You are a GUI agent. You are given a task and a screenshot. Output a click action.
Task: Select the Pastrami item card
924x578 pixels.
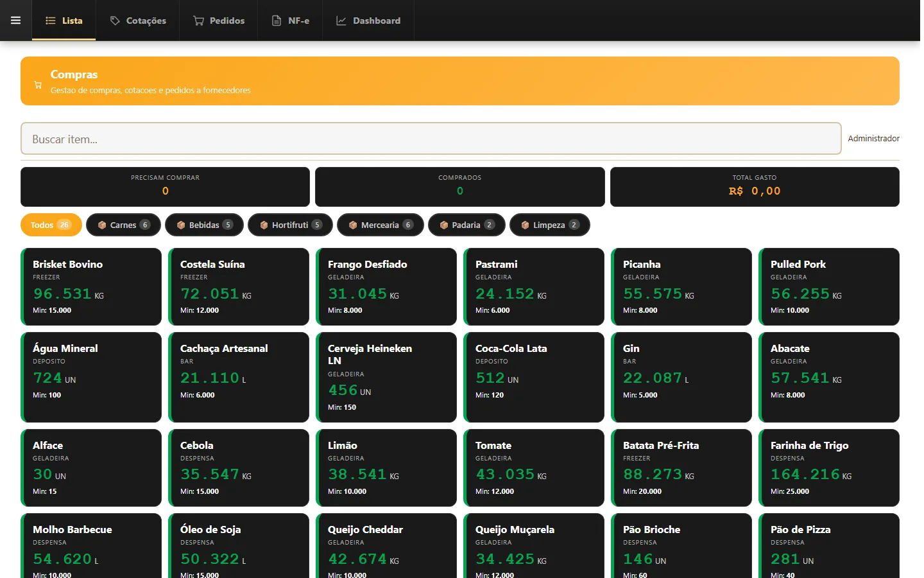click(x=534, y=286)
